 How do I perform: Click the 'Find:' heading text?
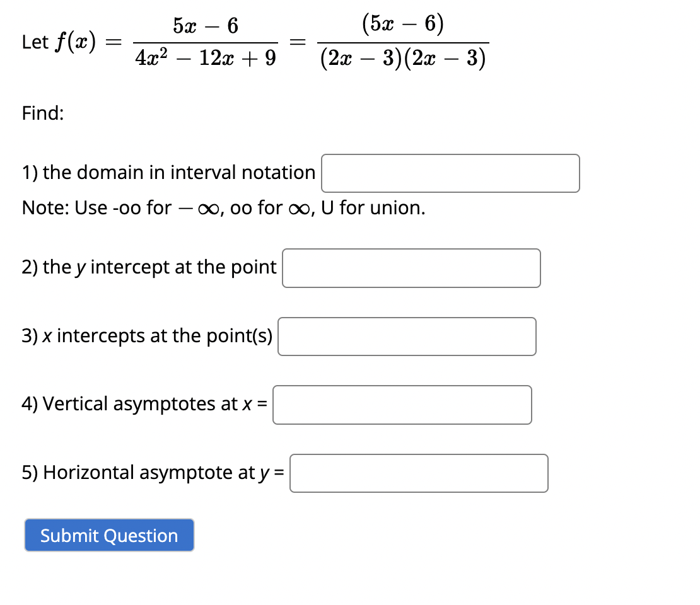(42, 113)
